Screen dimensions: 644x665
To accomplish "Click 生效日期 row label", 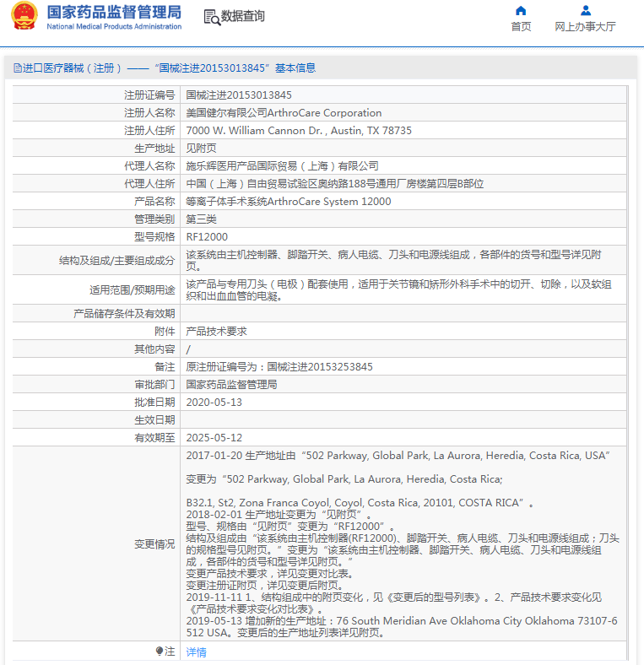I will tap(154, 420).
